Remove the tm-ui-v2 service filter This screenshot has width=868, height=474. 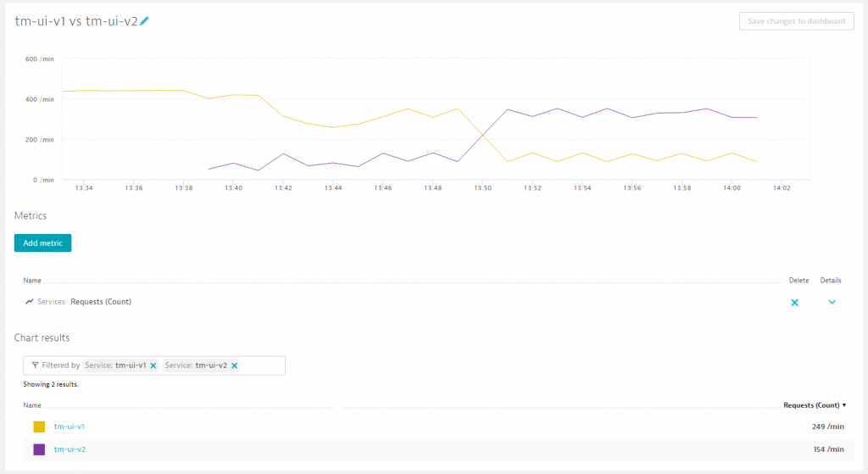pos(234,365)
